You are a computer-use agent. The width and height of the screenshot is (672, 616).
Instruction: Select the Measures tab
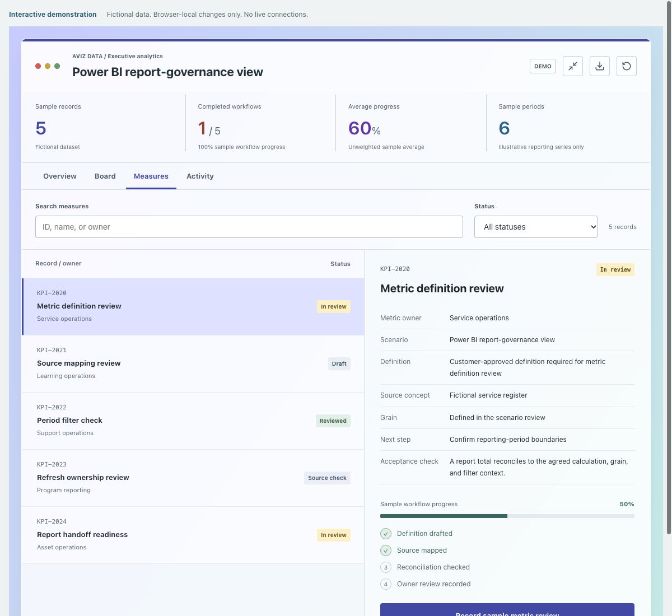point(151,176)
